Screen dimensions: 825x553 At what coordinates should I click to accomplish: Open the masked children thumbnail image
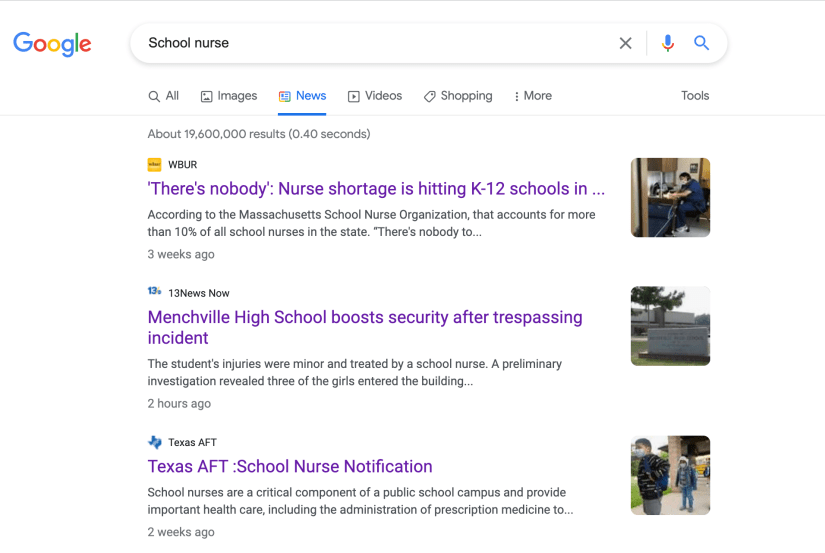pos(670,475)
